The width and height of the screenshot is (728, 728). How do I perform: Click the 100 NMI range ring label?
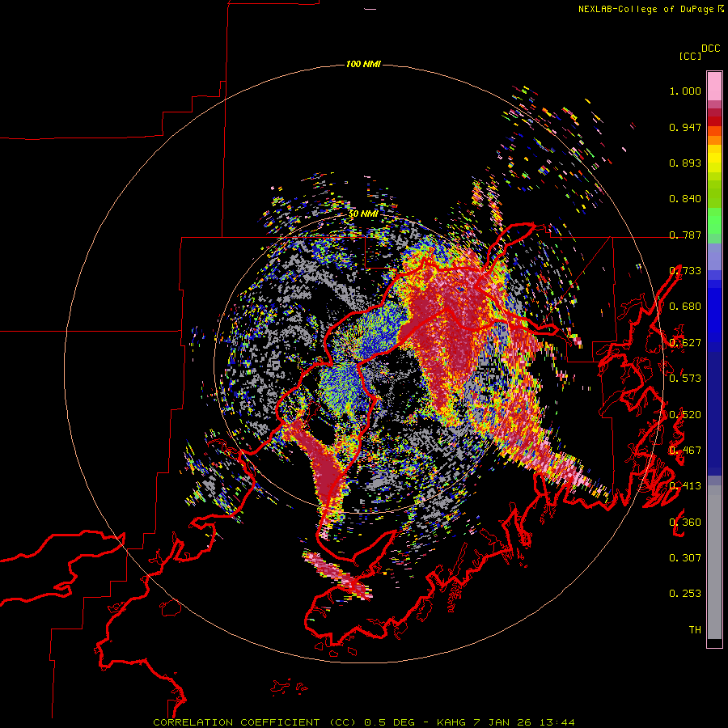point(363,64)
